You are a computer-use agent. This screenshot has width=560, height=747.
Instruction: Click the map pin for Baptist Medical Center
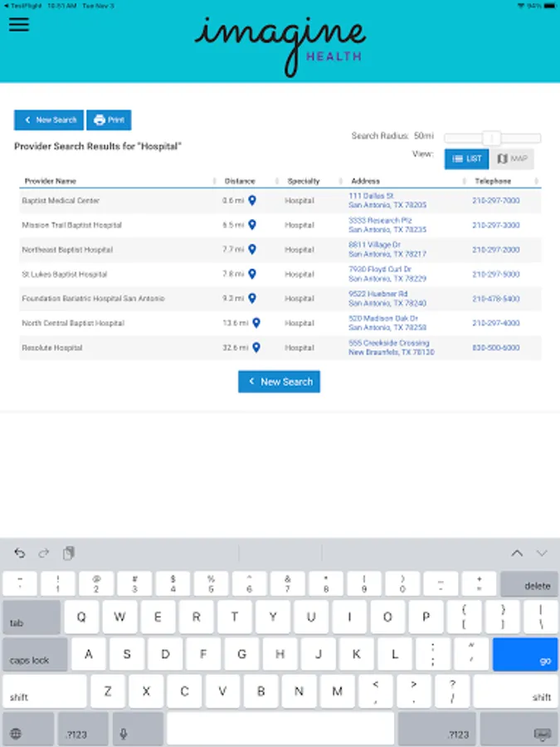pos(252,201)
